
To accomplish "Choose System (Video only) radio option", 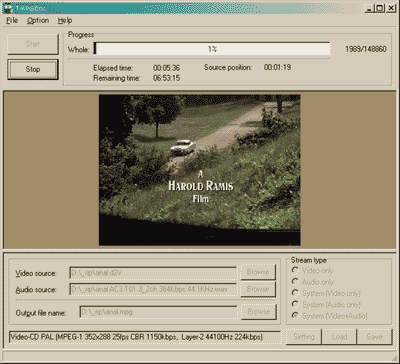I will pyautogui.click(x=326, y=293).
